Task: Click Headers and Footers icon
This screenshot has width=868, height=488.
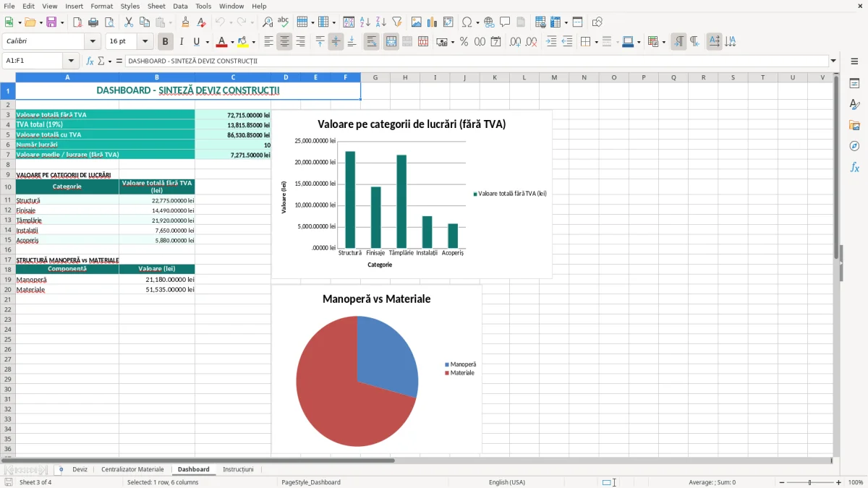Action: click(522, 22)
